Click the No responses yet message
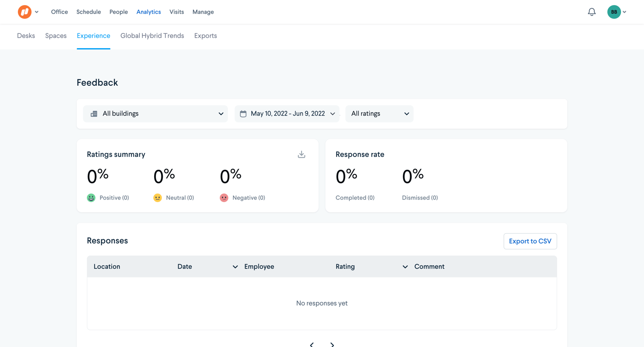The image size is (644, 347). (322, 303)
